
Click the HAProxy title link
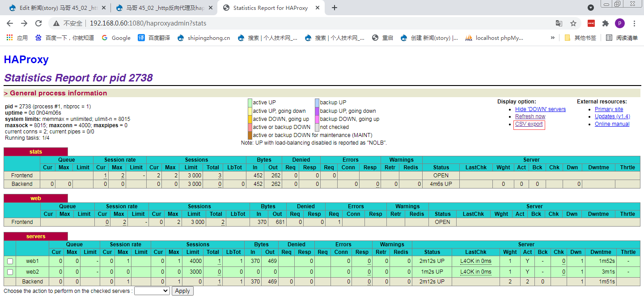(x=26, y=60)
